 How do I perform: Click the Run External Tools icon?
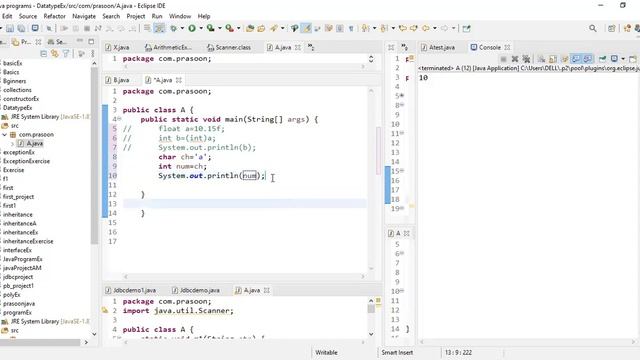229,28
